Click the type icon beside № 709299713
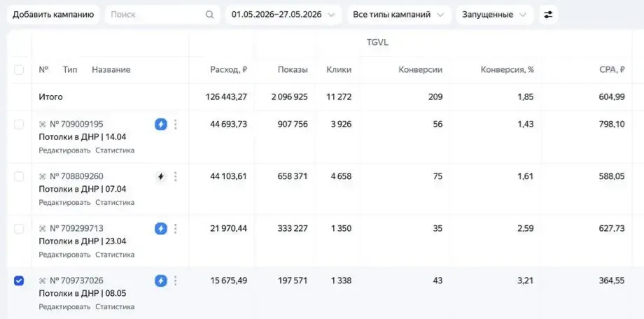 point(42,229)
